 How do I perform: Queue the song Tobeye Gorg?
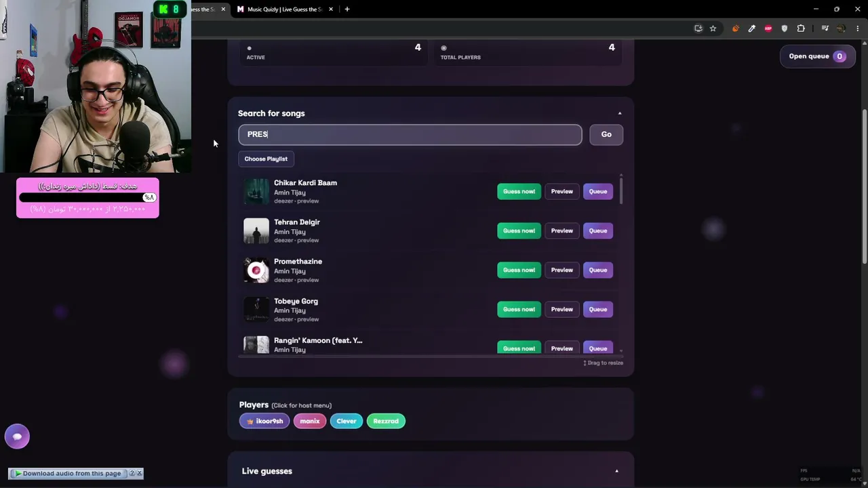pyautogui.click(x=598, y=309)
